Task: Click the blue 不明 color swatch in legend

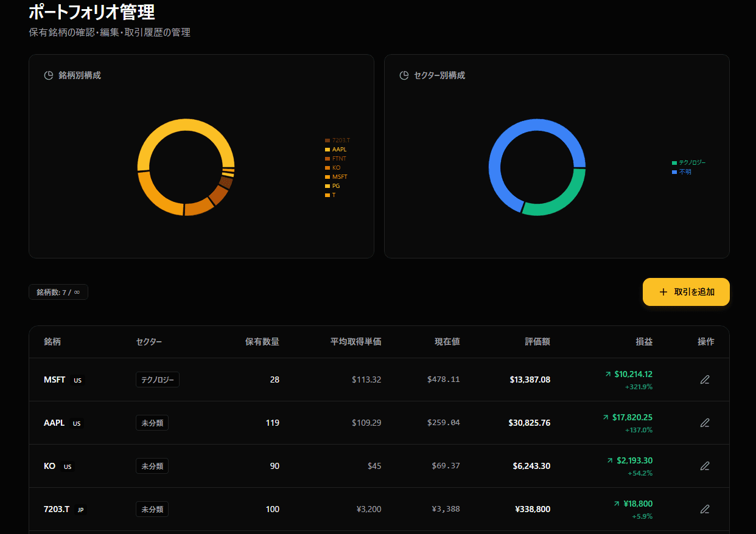Action: (674, 172)
